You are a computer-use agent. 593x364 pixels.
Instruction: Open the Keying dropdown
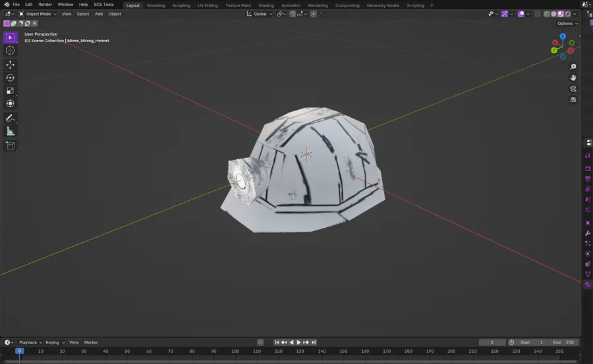click(x=55, y=342)
